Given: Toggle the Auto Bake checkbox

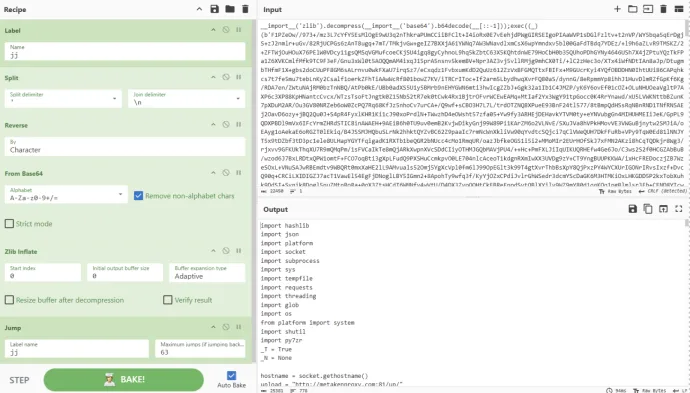Looking at the screenshot, I should click(x=231, y=375).
